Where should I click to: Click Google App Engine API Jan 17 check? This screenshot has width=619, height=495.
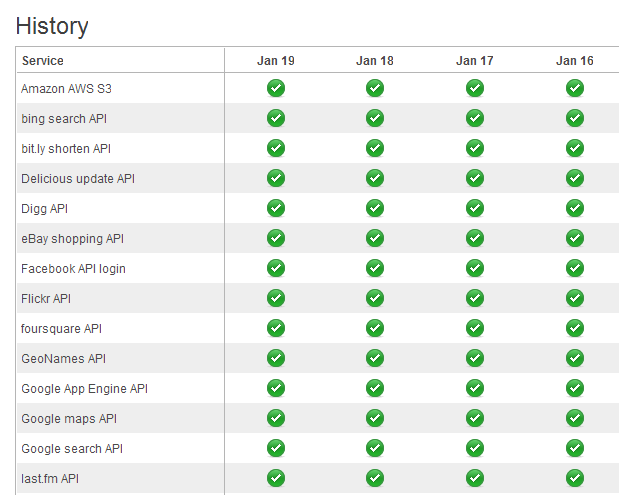tap(475, 388)
